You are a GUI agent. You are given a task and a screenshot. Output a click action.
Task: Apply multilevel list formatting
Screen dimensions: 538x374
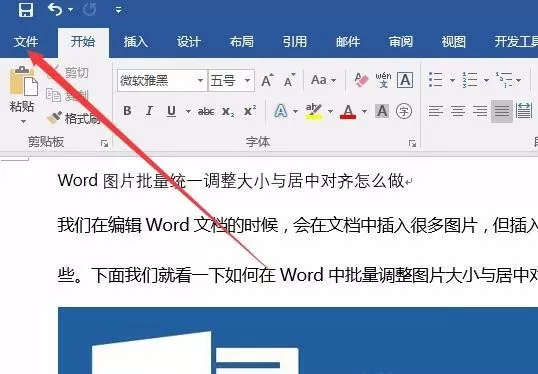pyautogui.click(x=503, y=80)
